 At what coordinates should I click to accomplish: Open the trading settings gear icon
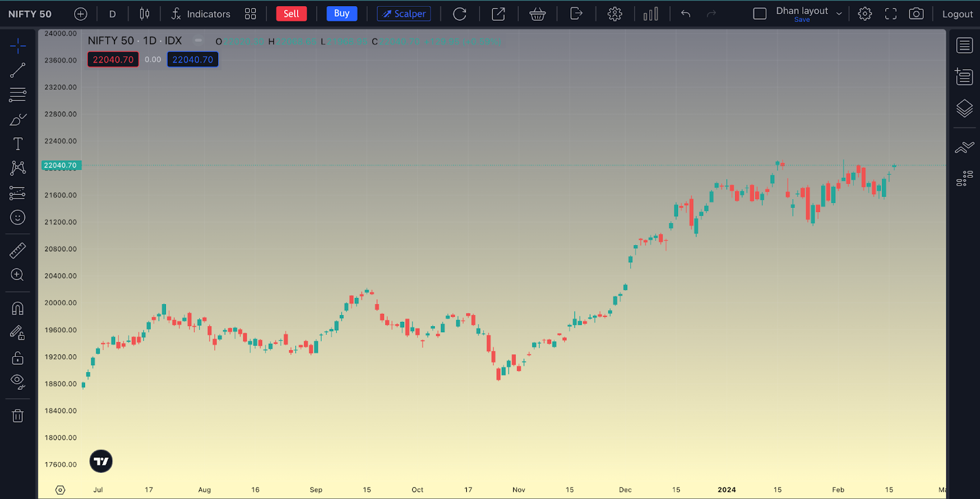point(615,14)
